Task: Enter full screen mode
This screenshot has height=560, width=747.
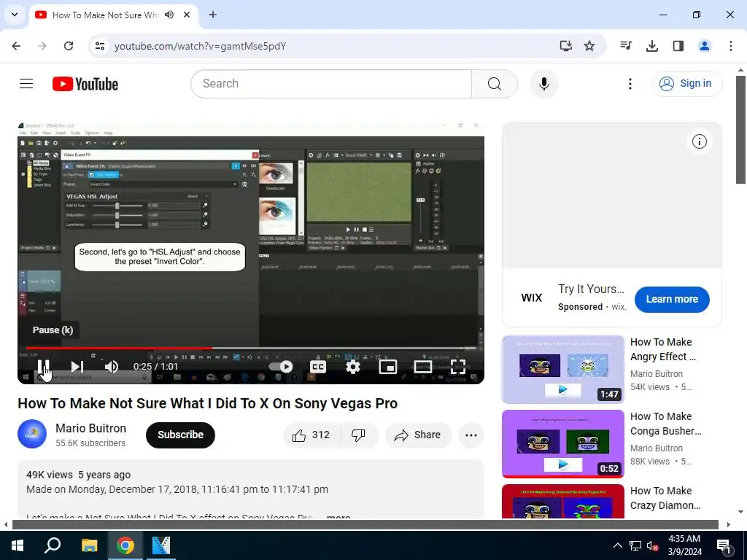Action: tap(458, 366)
